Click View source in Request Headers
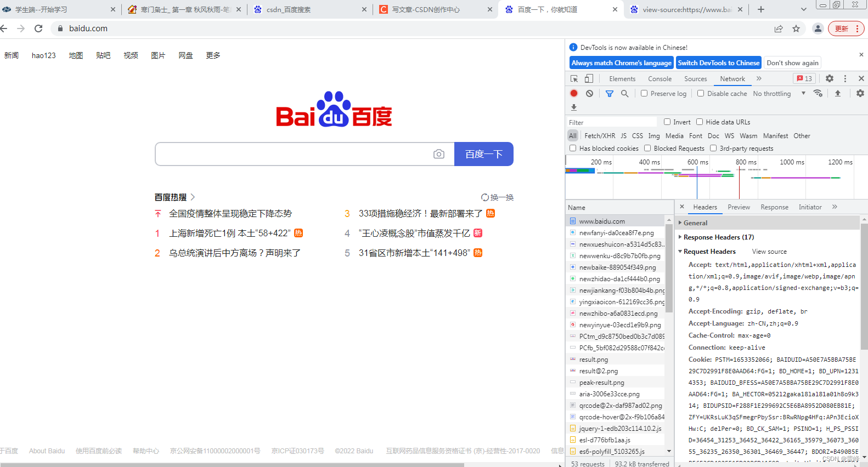Image resolution: width=868 pixels, height=467 pixels. [769, 252]
